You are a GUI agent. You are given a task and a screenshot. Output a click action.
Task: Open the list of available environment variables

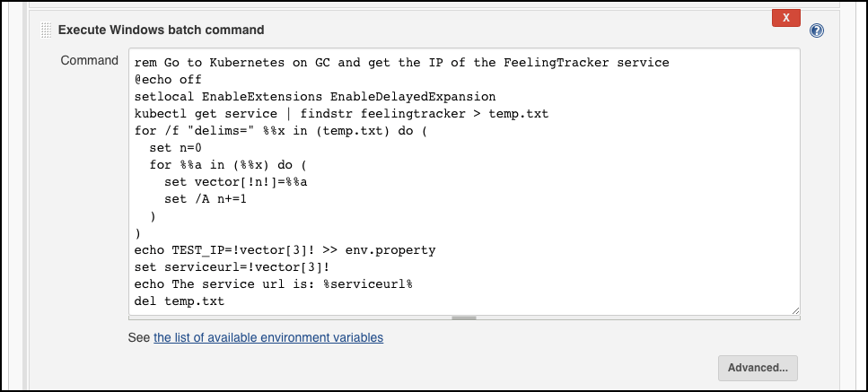click(268, 337)
